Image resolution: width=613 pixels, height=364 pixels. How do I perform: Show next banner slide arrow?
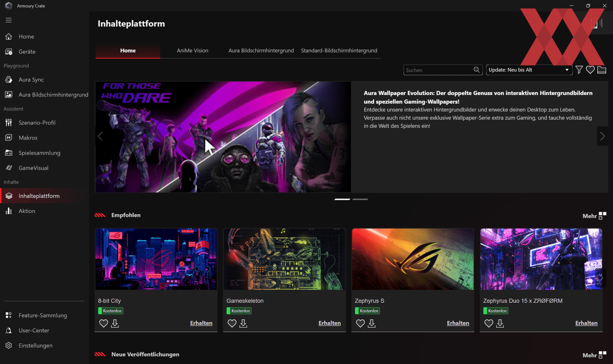coord(602,136)
